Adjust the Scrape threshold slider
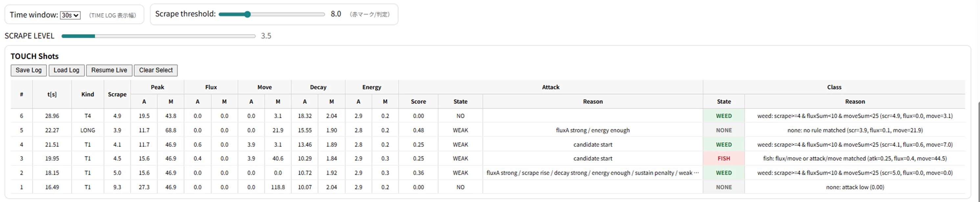This screenshot has height=202, width=980. tap(248, 14)
